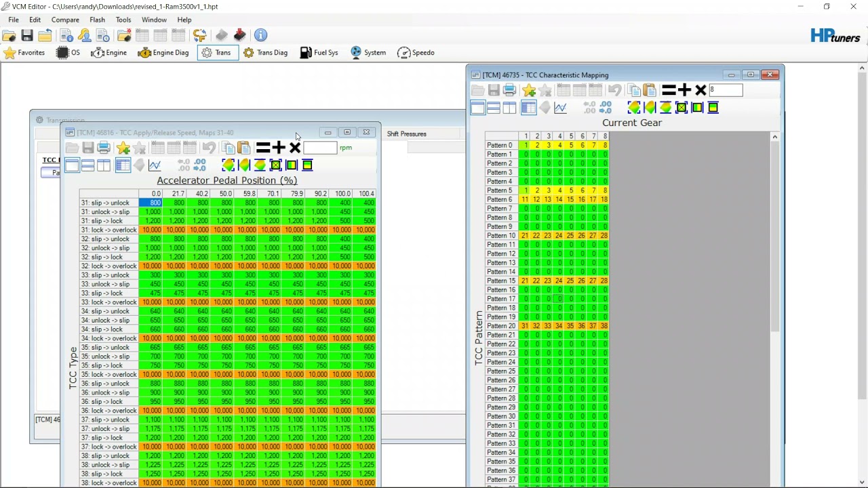This screenshot has height=488, width=868.
Task: Open the Engine section
Action: pos(109,53)
